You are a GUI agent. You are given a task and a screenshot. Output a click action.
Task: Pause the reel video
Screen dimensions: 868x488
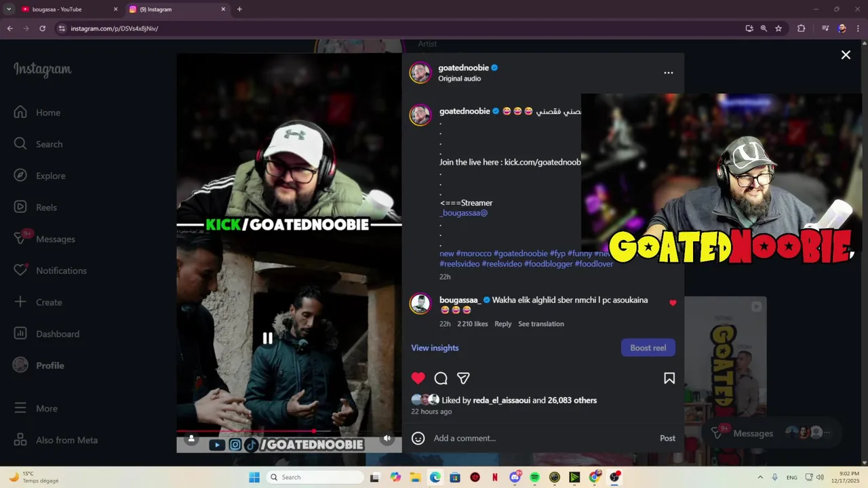click(x=268, y=338)
